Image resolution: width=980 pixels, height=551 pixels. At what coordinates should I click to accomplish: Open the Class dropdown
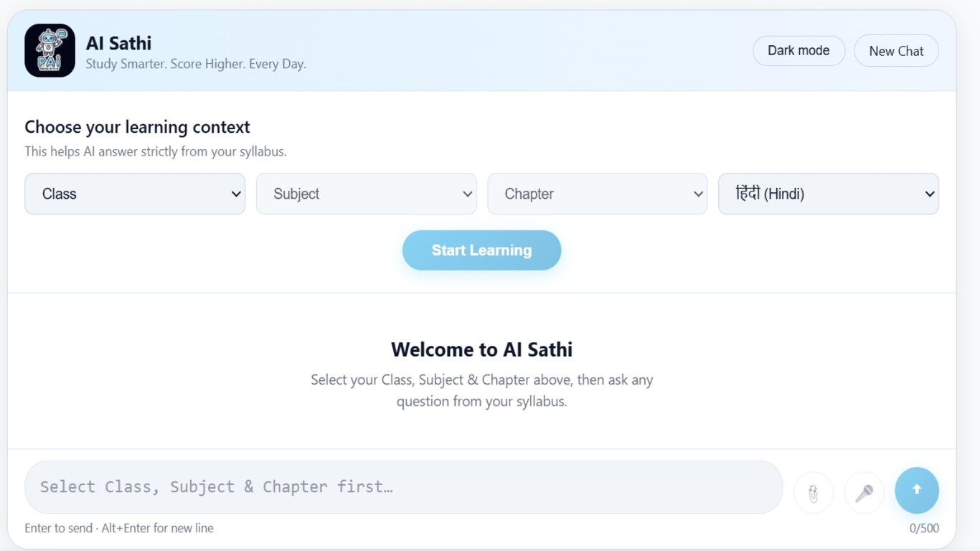[x=135, y=194]
